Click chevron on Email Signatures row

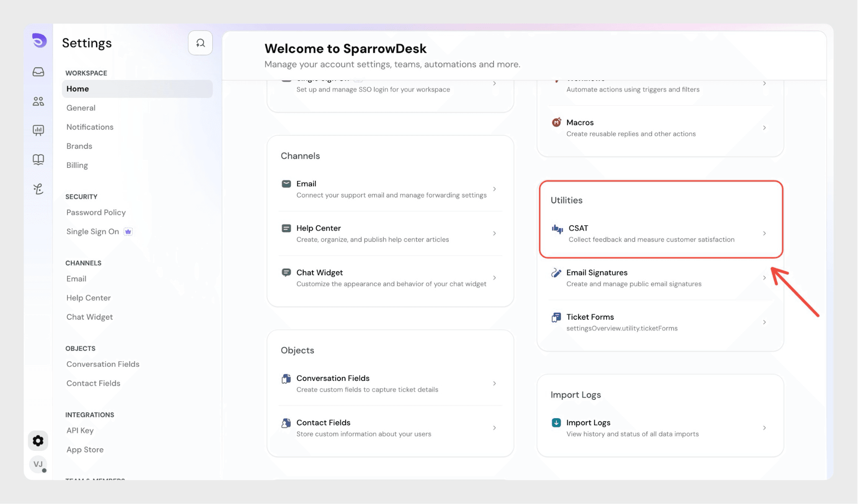764,278
